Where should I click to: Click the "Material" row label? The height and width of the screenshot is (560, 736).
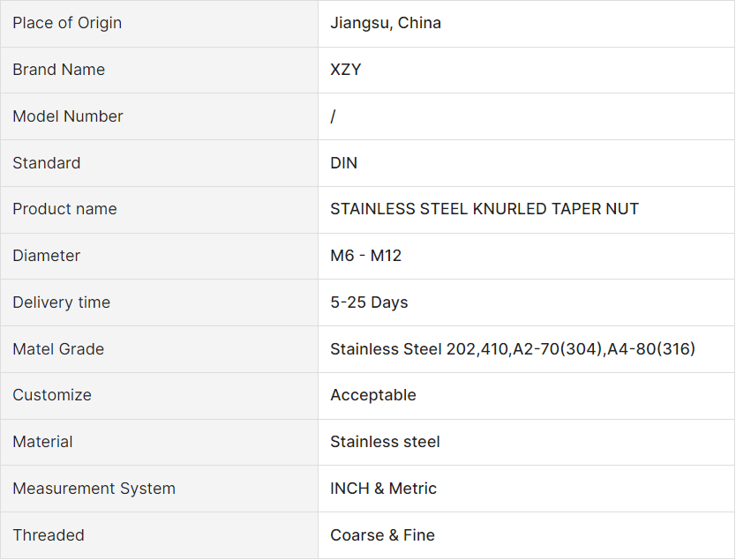(x=42, y=442)
